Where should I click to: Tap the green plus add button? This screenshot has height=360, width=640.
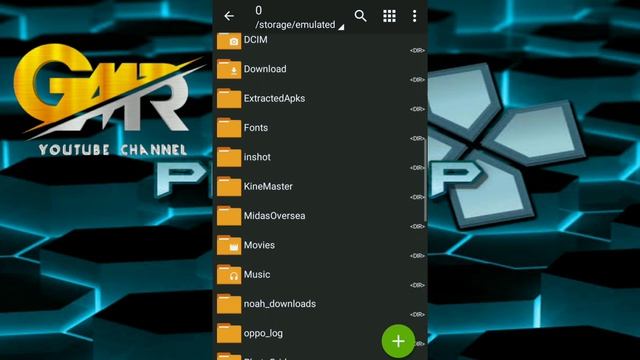[398, 341]
